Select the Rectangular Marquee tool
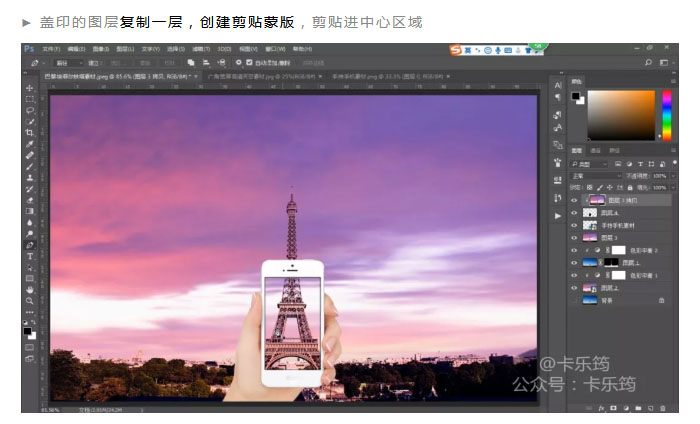This screenshot has height=424, width=700. pos(30,99)
